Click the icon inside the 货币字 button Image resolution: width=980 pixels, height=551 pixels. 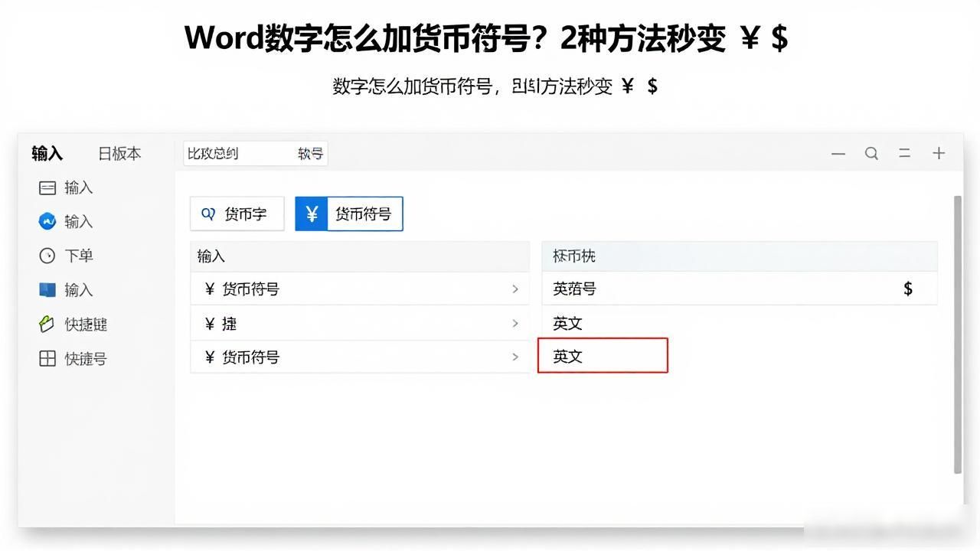click(x=207, y=214)
